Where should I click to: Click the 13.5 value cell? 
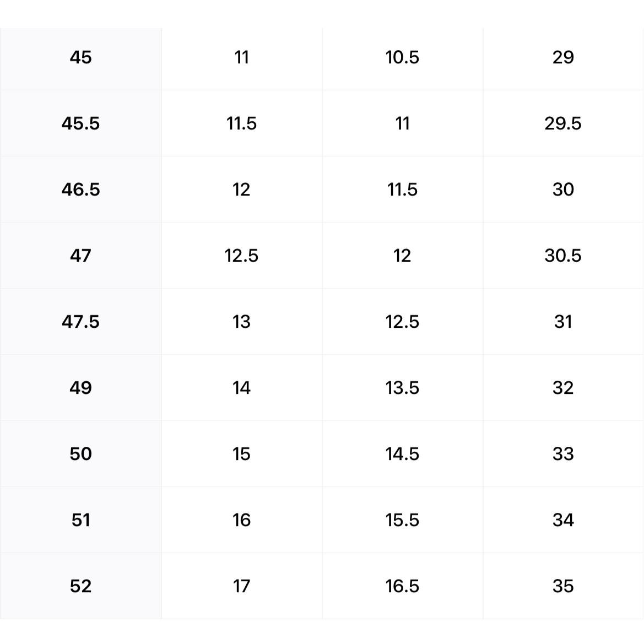point(402,388)
